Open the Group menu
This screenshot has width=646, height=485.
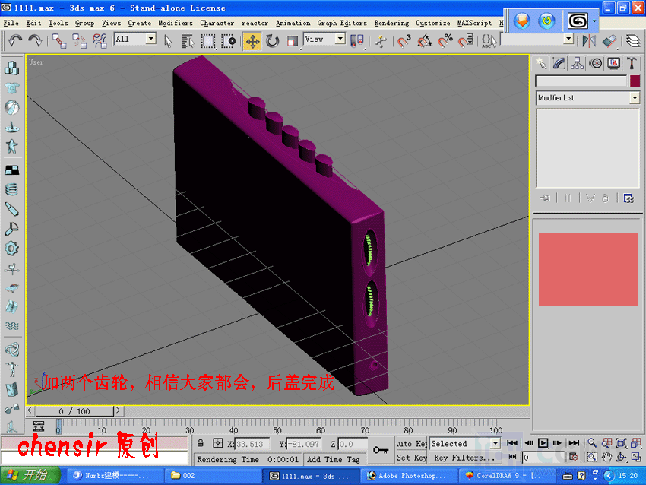pyautogui.click(x=84, y=23)
